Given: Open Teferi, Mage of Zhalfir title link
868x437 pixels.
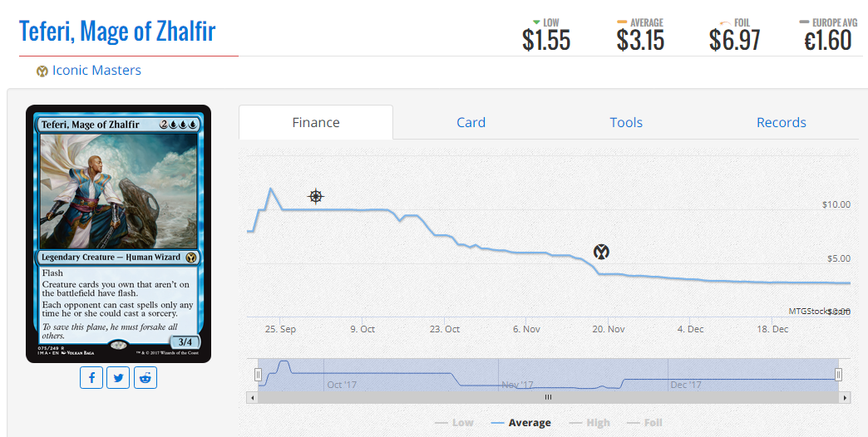Looking at the screenshot, I should pyautogui.click(x=116, y=31).
